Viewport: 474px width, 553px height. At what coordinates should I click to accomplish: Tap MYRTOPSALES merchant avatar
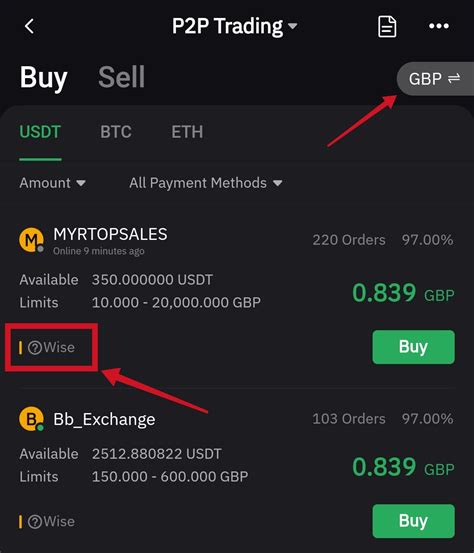[31, 240]
